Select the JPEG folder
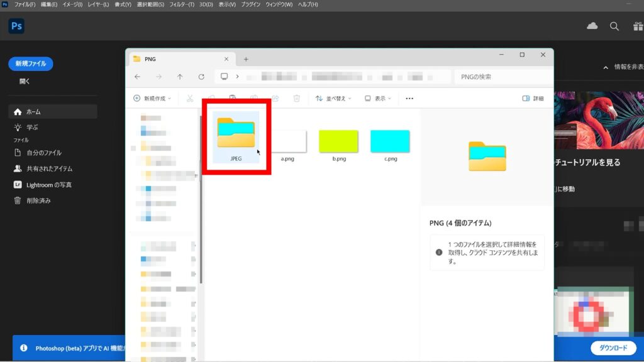 [x=236, y=138]
